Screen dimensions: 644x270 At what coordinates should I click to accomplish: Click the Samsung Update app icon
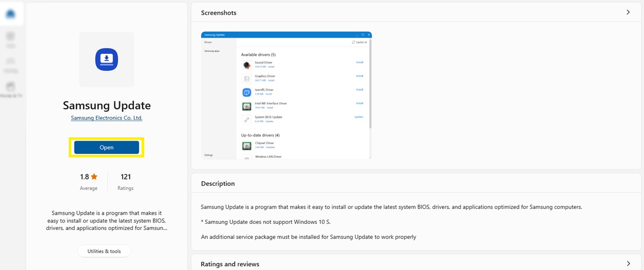tap(107, 59)
